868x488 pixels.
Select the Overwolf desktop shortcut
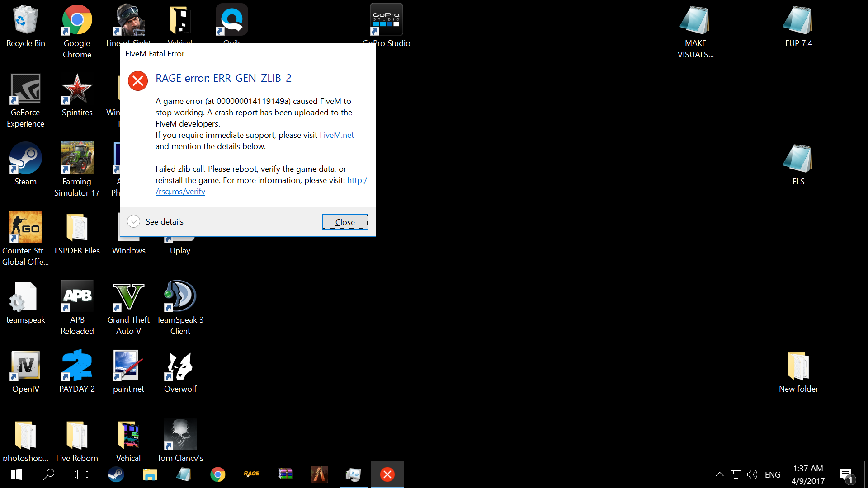(180, 372)
